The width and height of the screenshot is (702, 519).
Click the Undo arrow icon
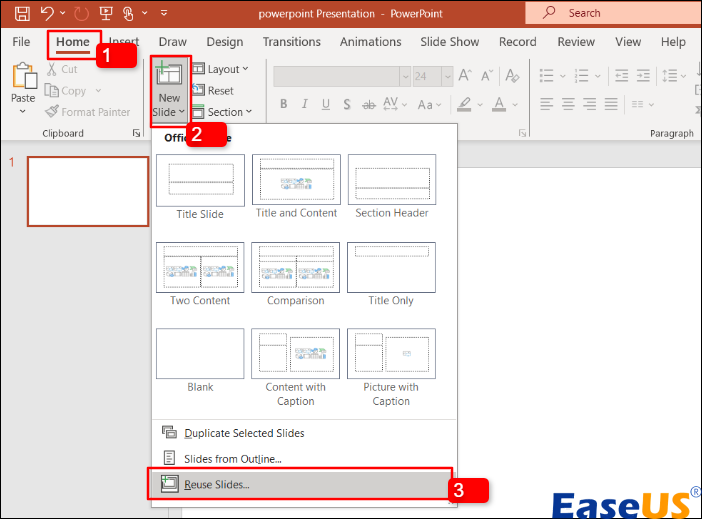47,14
